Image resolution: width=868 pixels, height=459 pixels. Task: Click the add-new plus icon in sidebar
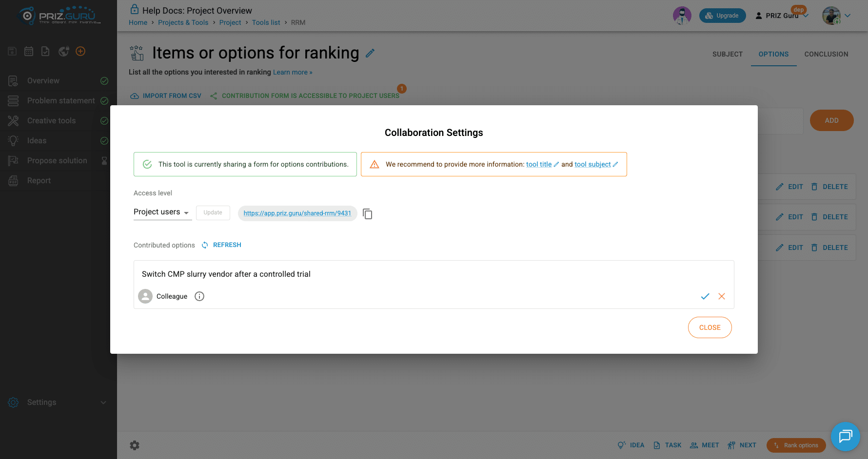pyautogui.click(x=80, y=51)
